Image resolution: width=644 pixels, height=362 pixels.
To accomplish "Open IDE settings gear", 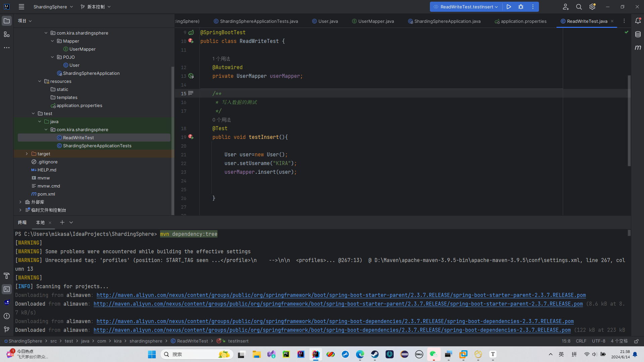I will pyautogui.click(x=592, y=7).
